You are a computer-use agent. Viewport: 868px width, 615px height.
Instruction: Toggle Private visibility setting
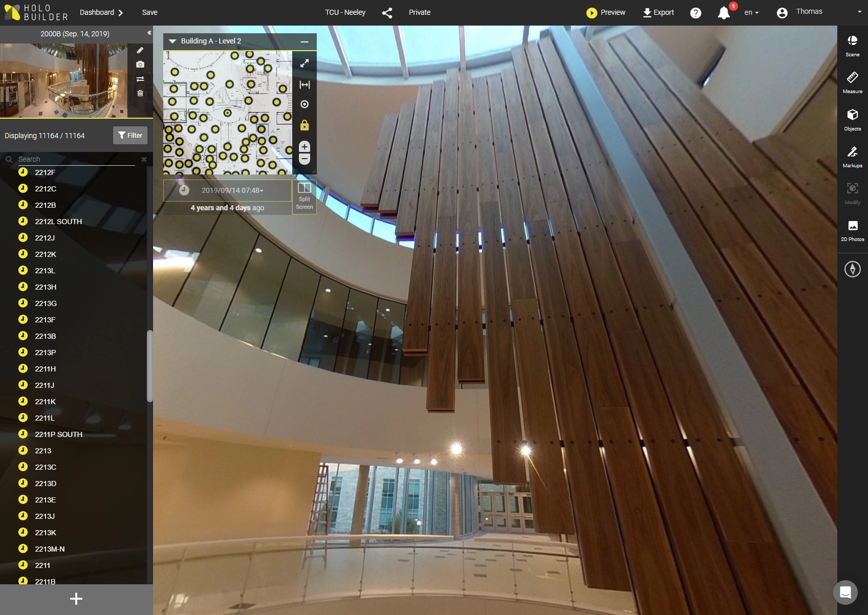pyautogui.click(x=419, y=12)
